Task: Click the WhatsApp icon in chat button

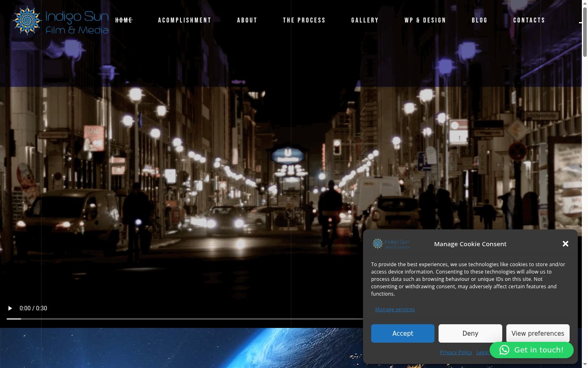Action: point(504,350)
